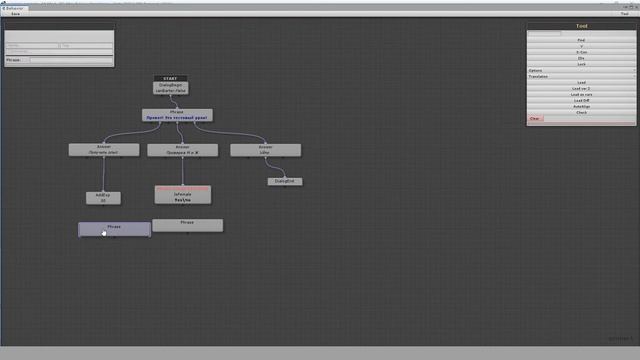
Task: Select the middle Answer node
Action: pos(182,150)
